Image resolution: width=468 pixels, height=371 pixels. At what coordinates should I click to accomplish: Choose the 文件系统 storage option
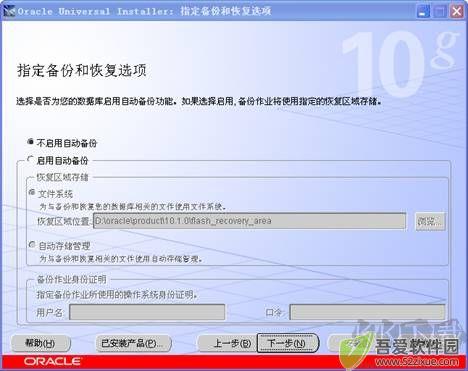32,192
